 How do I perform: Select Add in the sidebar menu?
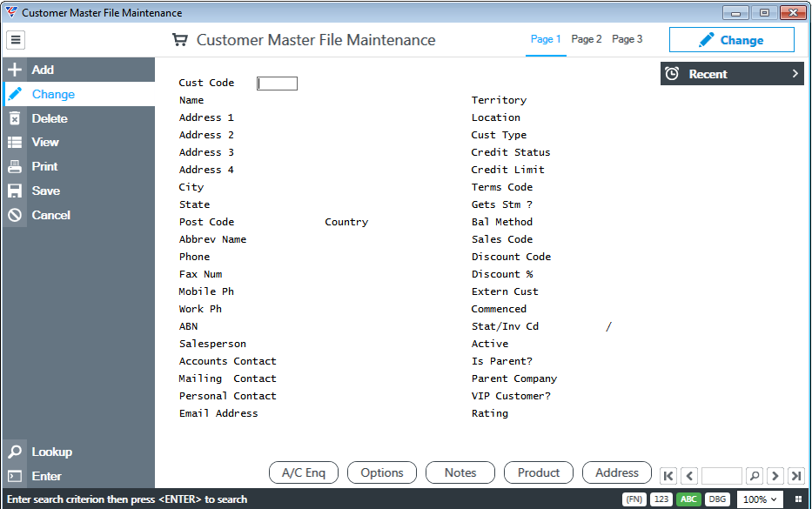click(79, 70)
